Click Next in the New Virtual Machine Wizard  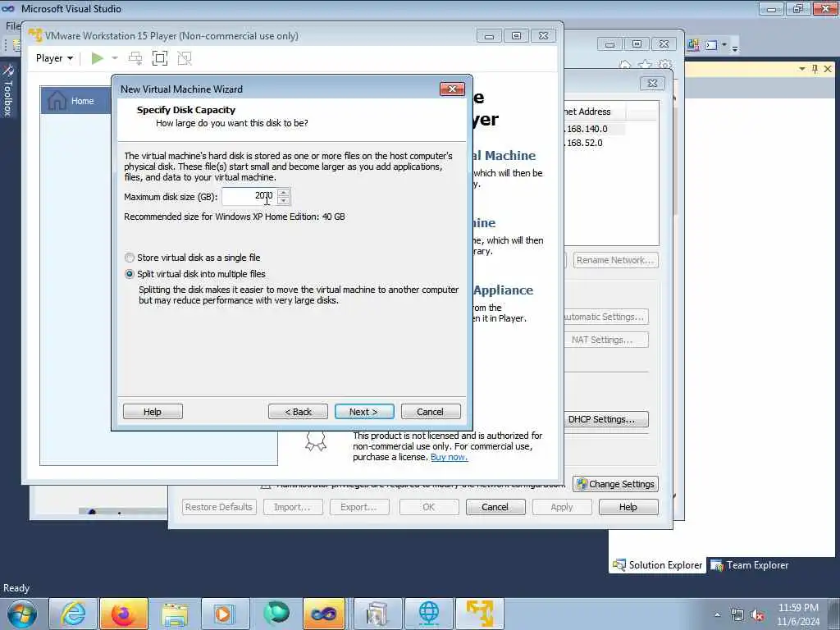(364, 412)
